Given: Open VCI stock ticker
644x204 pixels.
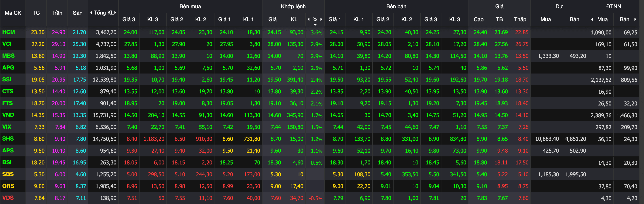Looking at the screenshot, I should [7, 44].
